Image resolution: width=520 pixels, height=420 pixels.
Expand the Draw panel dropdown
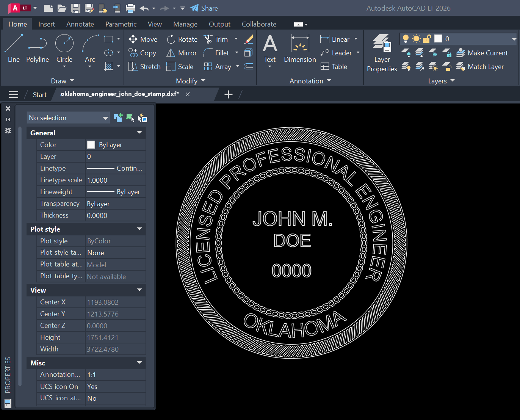[63, 81]
